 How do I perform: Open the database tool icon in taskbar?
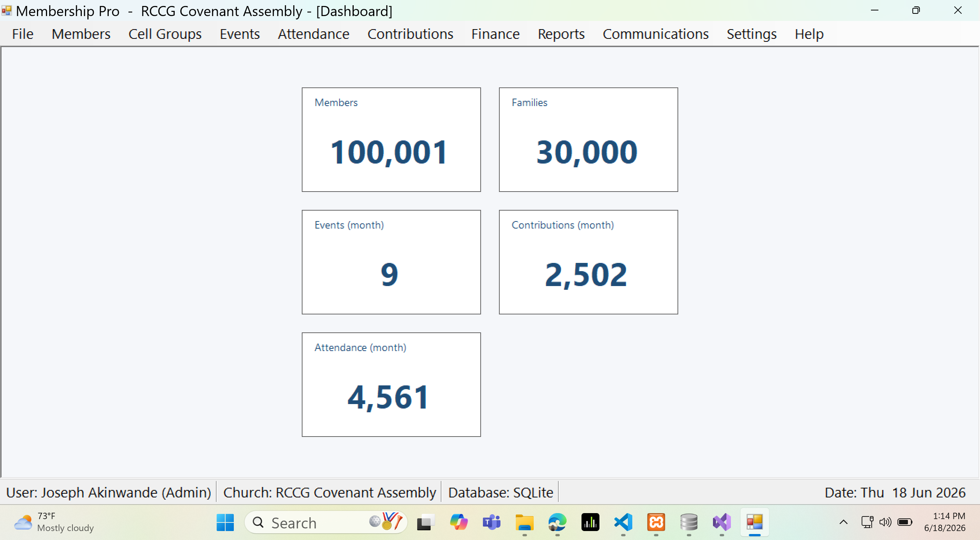[689, 522]
